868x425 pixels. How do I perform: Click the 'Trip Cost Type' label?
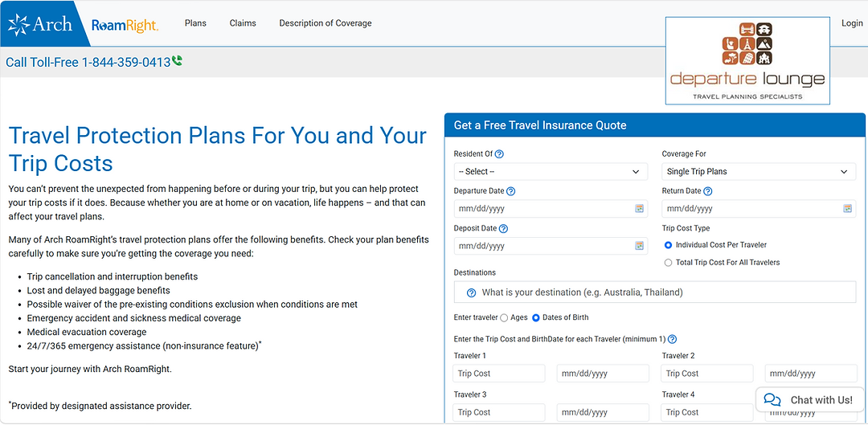click(x=686, y=228)
